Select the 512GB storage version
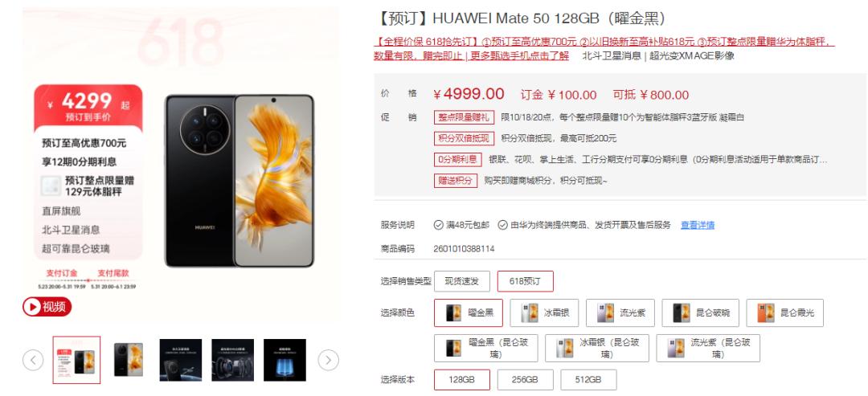 (x=588, y=380)
